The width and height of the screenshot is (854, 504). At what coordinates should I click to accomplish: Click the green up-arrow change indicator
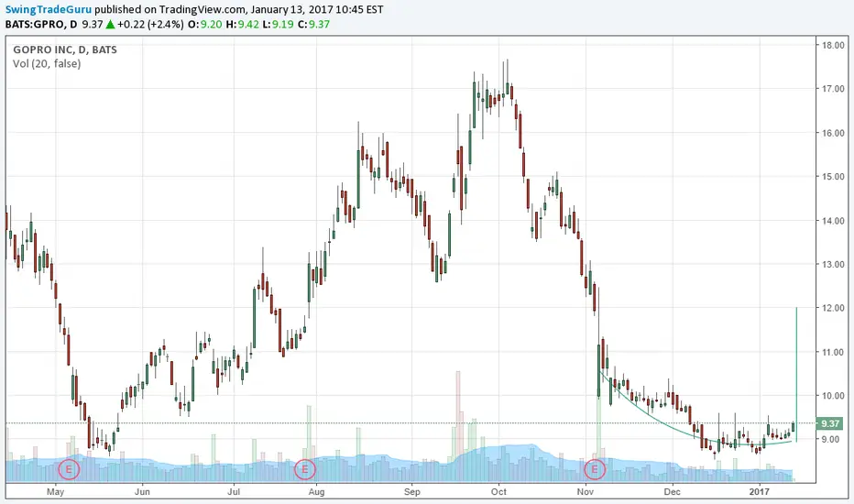click(110, 24)
